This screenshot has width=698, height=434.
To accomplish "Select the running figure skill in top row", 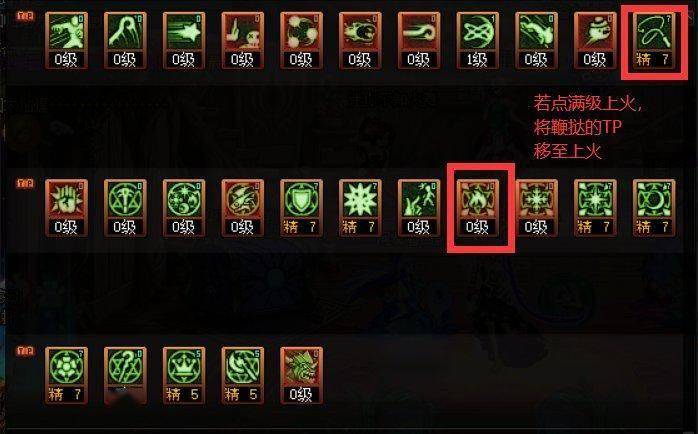I will (x=66, y=41).
